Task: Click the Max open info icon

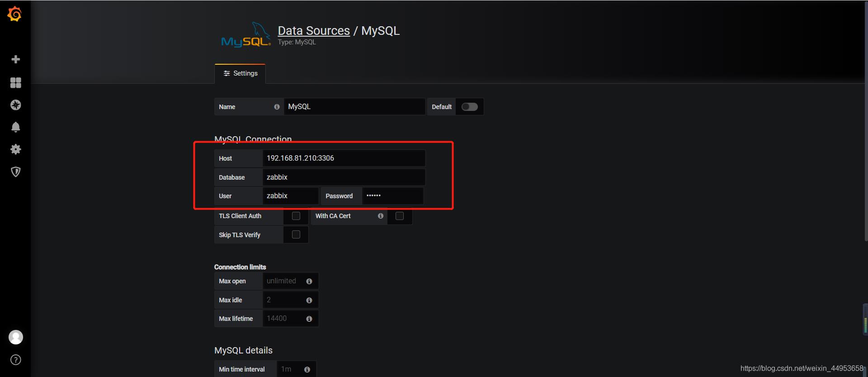Action: coord(309,281)
